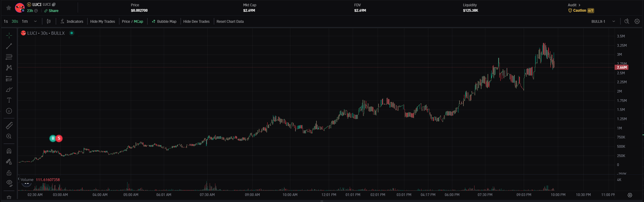Click the Caution 6/7 audit badge

[581, 10]
